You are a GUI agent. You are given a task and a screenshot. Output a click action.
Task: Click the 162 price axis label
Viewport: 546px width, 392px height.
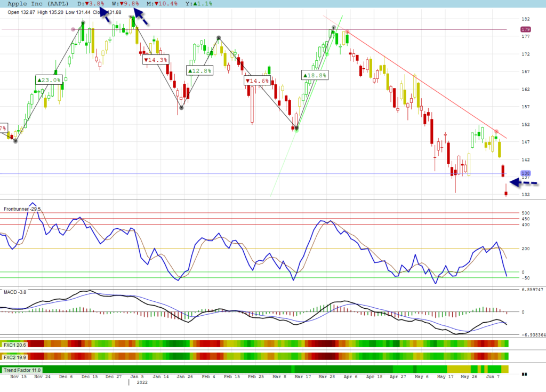[x=525, y=89]
